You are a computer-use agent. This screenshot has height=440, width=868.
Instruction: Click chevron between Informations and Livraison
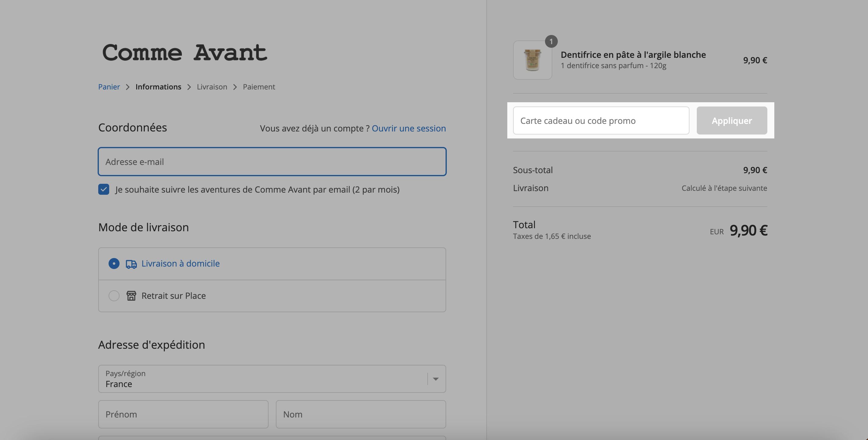pyautogui.click(x=189, y=87)
